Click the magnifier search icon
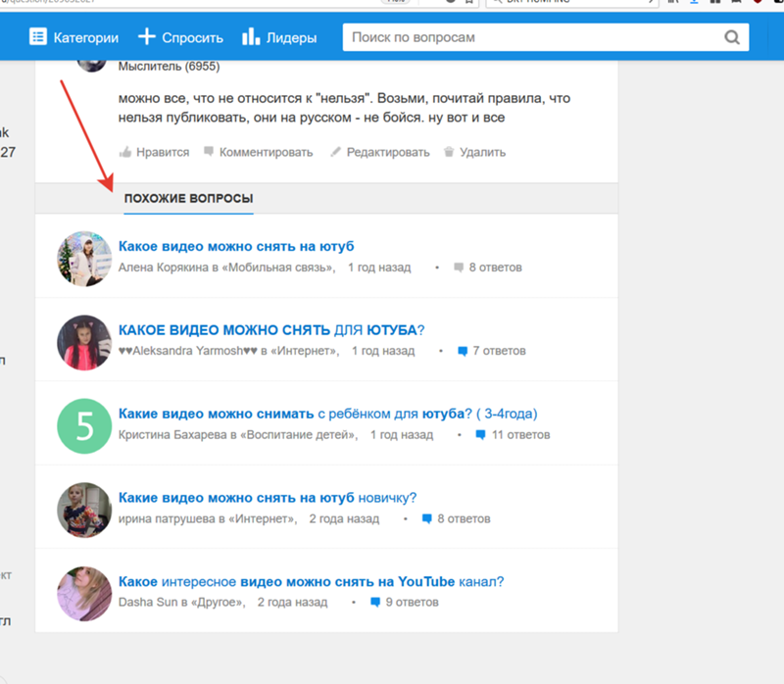The image size is (784, 684). (732, 37)
